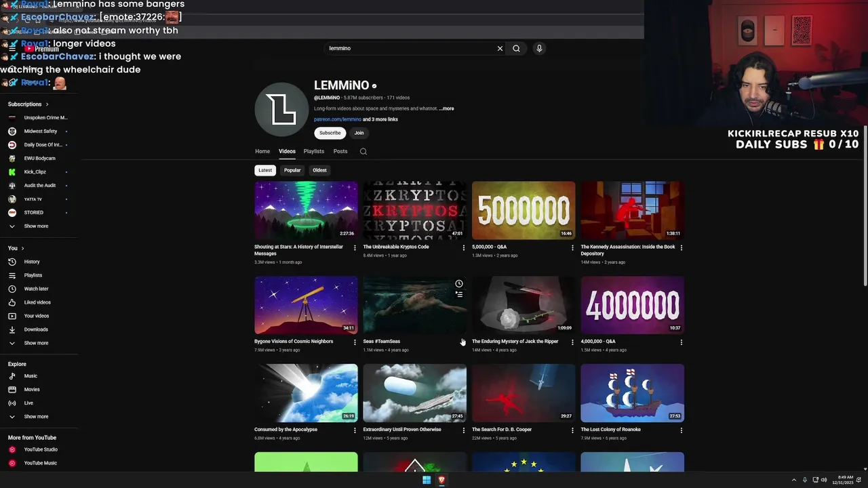Select the Videos channel tab
Screen dimensions: 868x488
click(x=287, y=151)
